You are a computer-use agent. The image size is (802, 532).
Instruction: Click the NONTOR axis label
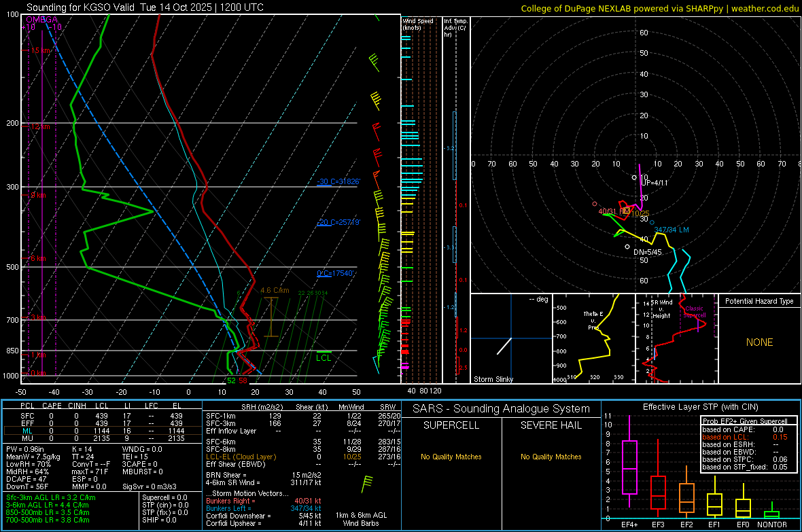point(772,525)
